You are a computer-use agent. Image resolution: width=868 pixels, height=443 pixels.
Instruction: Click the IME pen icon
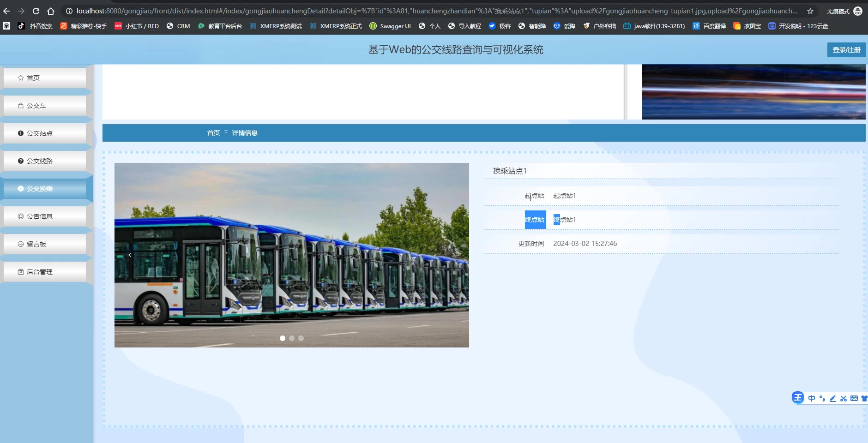click(x=833, y=398)
